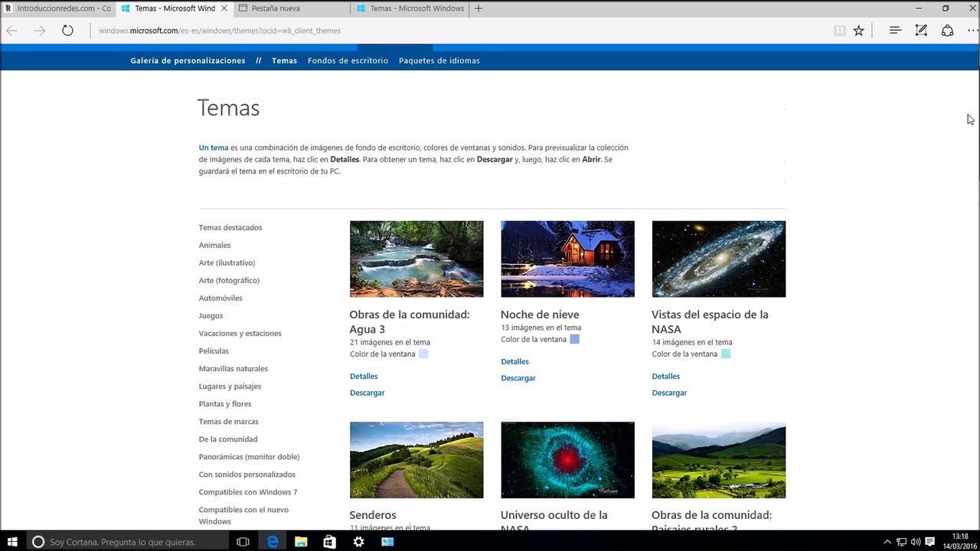Click Detalles under Agua 3 theme

(364, 376)
